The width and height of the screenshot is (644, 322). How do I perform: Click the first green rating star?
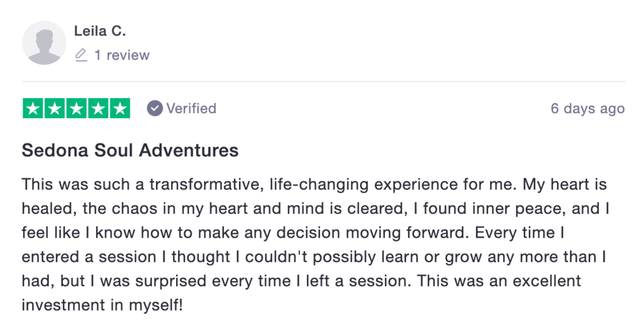tap(33, 109)
